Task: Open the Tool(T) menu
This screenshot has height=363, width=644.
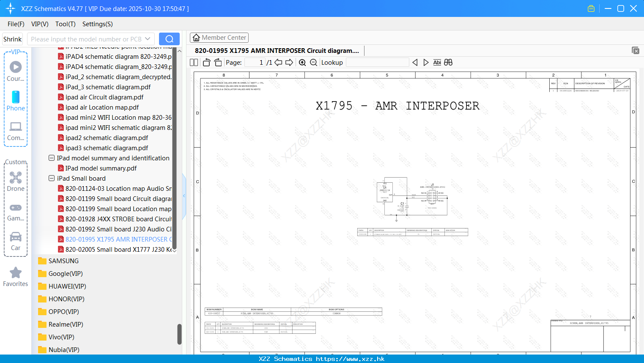Action: tap(66, 24)
